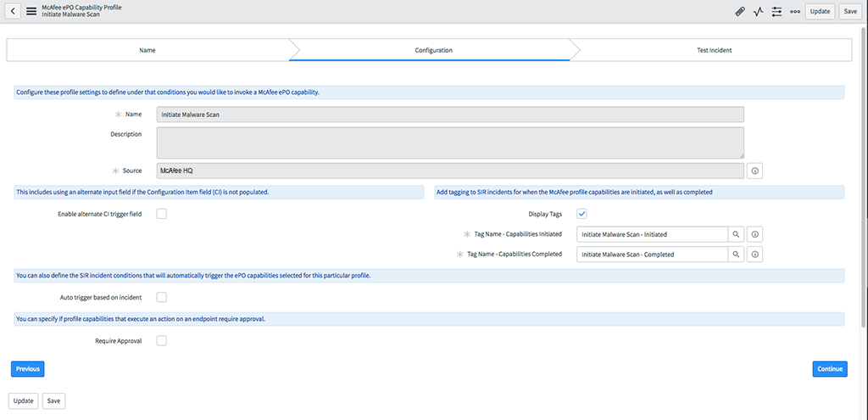
Task: Search lookup for Tag Name - Capabilities Completed
Action: coord(736,255)
